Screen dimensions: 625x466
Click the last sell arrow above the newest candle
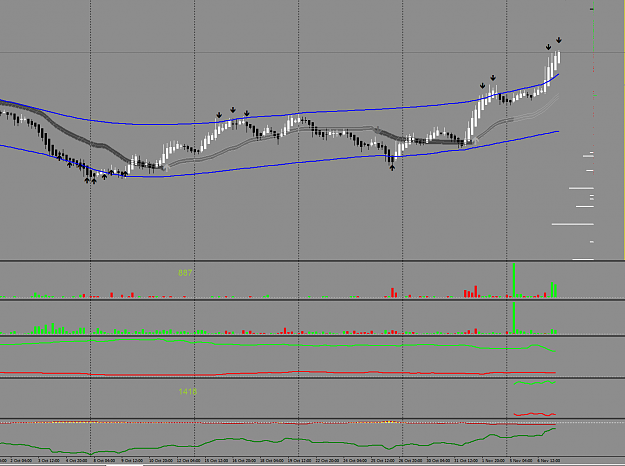(x=559, y=40)
